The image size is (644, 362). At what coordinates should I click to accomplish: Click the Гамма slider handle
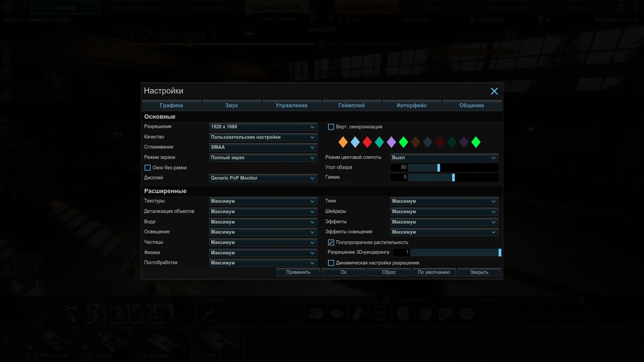[x=453, y=177]
